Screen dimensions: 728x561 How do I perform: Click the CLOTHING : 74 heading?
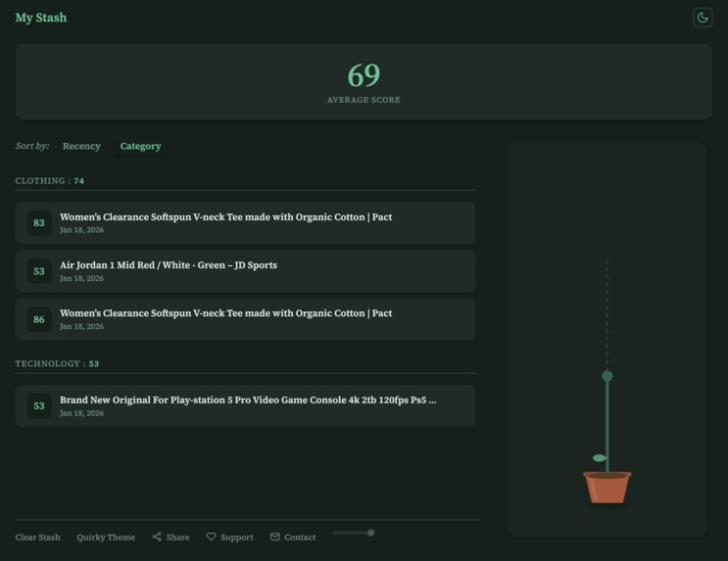pyautogui.click(x=50, y=181)
